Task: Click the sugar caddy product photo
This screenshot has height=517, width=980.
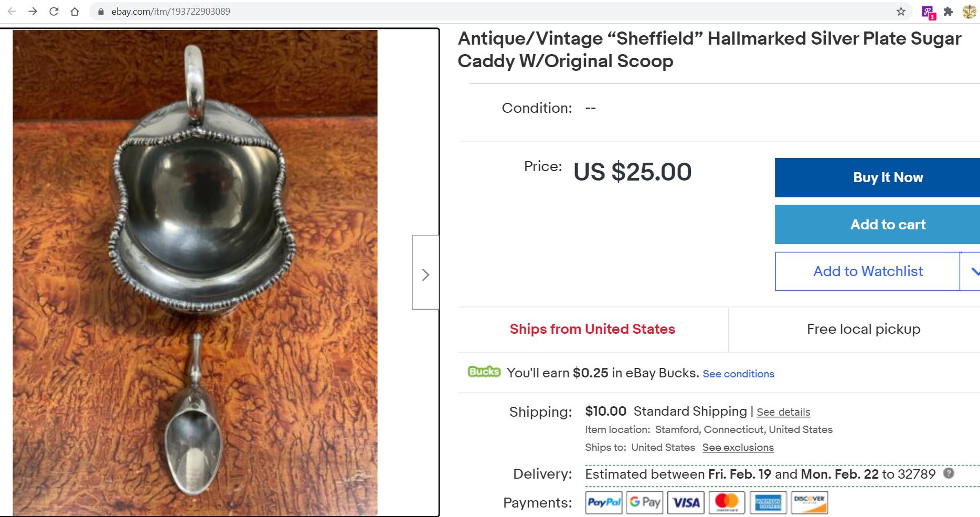Action: coord(195,272)
